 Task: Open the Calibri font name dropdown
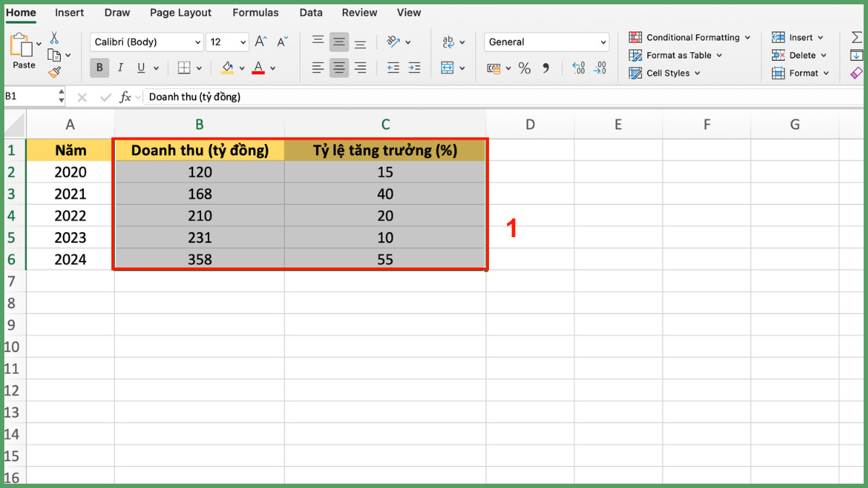(x=197, y=43)
